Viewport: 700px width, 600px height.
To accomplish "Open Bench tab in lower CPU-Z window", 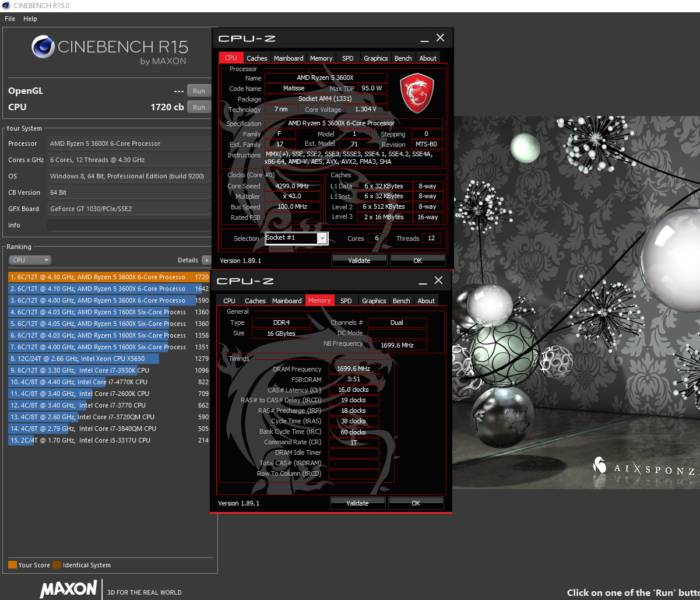I will [401, 301].
